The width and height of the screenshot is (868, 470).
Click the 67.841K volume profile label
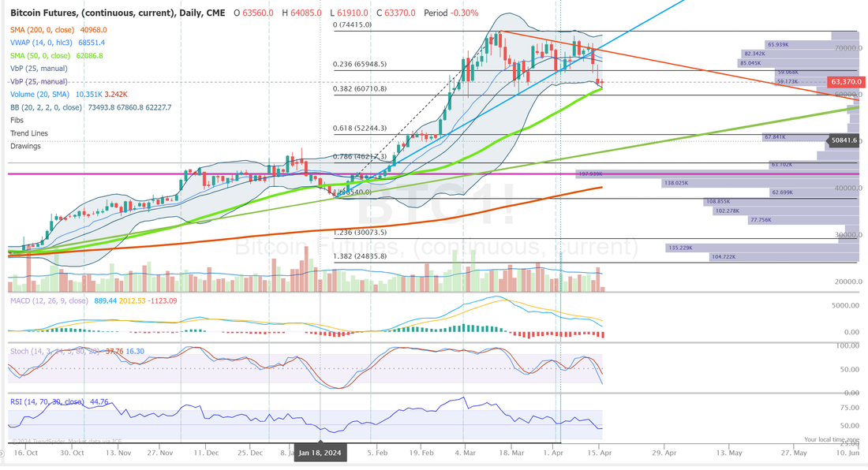[775, 137]
